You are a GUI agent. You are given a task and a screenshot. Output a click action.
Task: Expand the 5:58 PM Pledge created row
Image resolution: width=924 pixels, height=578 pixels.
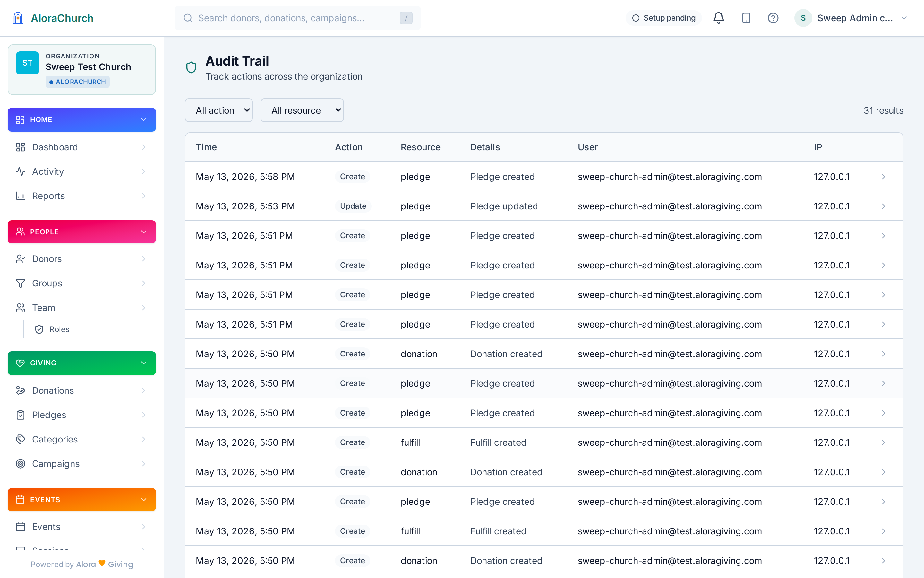coord(884,177)
